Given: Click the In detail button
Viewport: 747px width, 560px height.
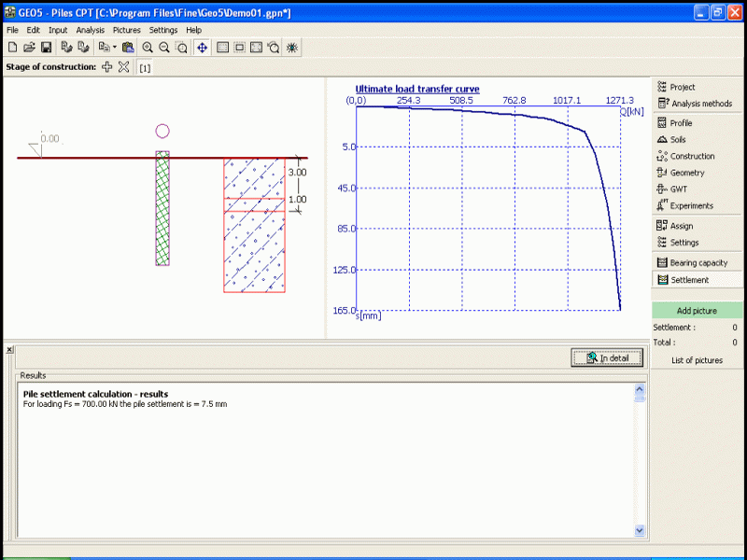Looking at the screenshot, I should 607,357.
